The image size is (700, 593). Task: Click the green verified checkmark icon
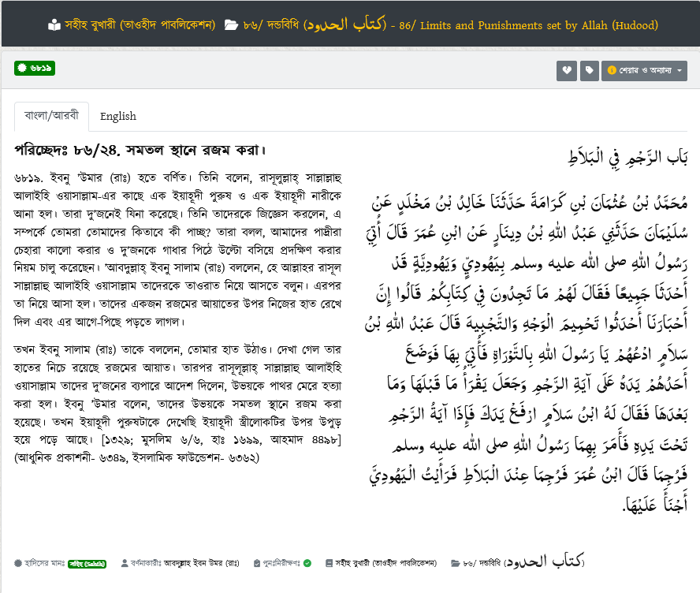tap(307, 563)
